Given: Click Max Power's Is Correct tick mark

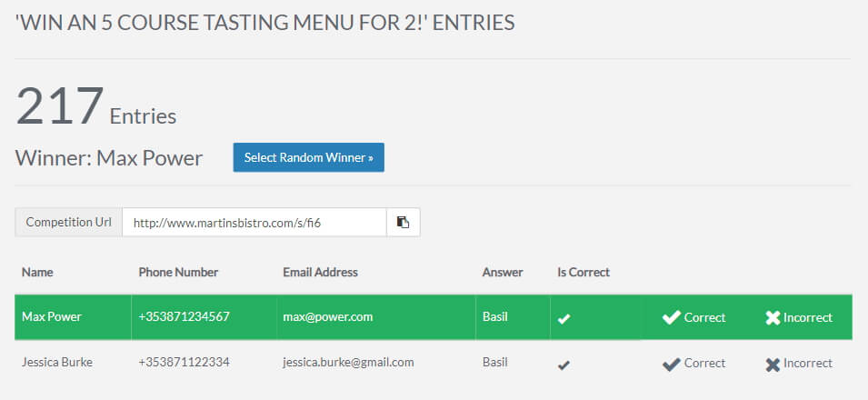Looking at the screenshot, I should [x=564, y=318].
